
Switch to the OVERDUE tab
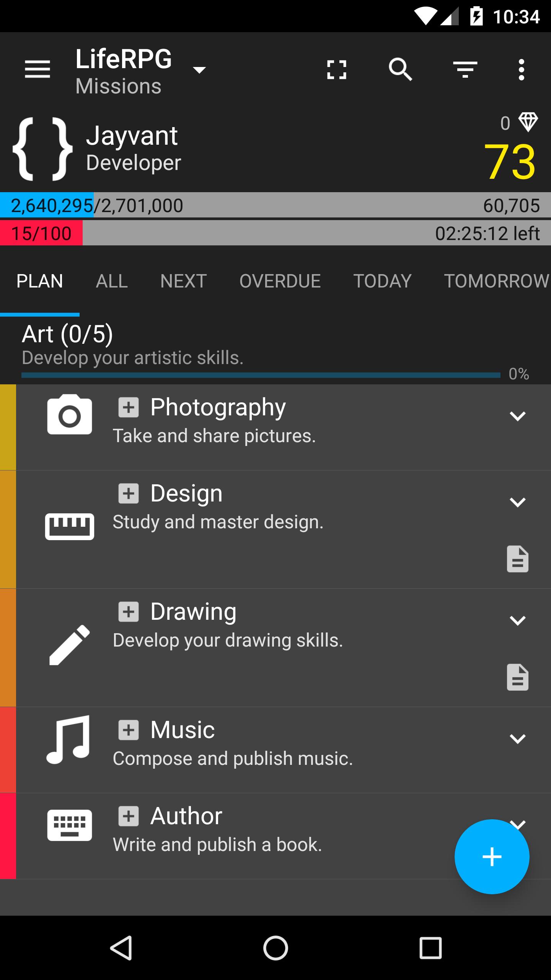[280, 281]
